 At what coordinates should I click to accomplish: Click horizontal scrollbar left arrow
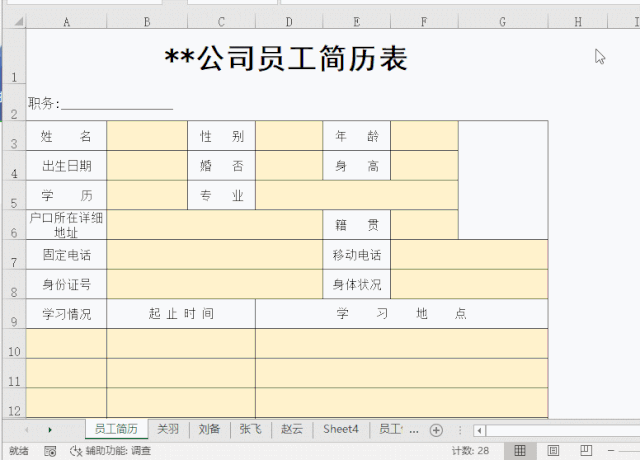tap(479, 430)
